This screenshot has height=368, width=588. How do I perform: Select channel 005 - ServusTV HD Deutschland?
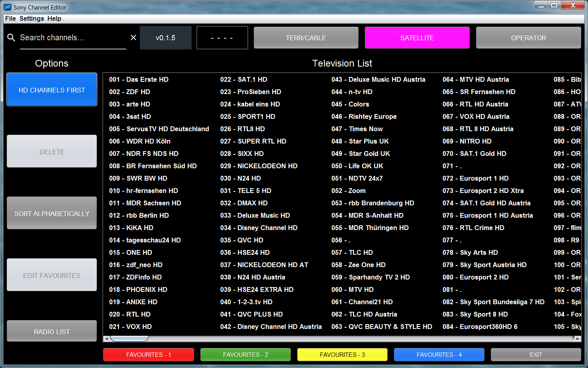pos(159,129)
